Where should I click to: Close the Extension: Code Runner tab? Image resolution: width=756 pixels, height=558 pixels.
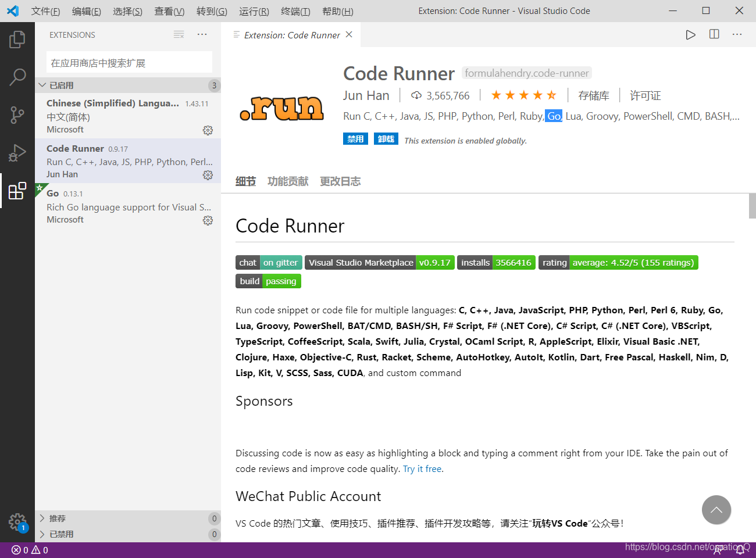(349, 35)
